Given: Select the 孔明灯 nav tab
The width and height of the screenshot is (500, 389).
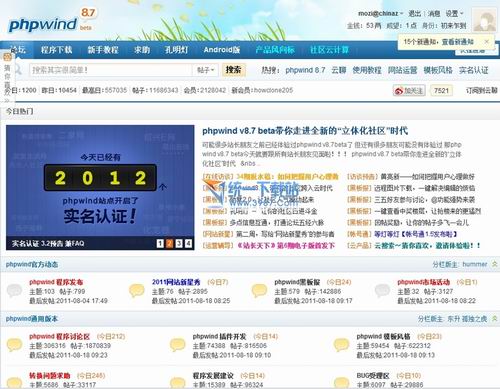Looking at the screenshot, I should point(176,50).
